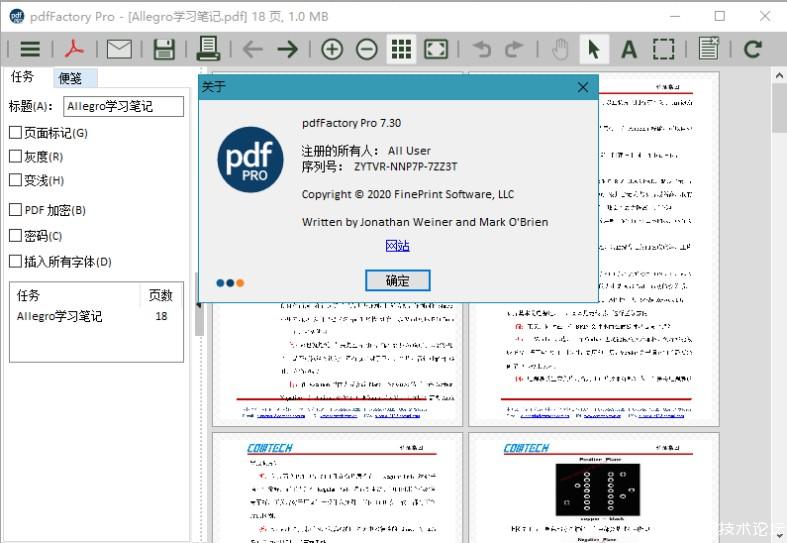
Task: Open the 网站 link in the About dialog
Action: click(397, 246)
